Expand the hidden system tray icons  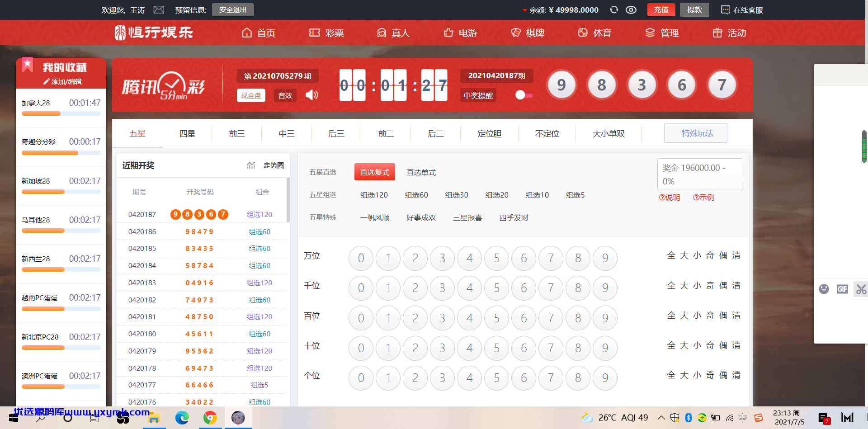click(661, 417)
